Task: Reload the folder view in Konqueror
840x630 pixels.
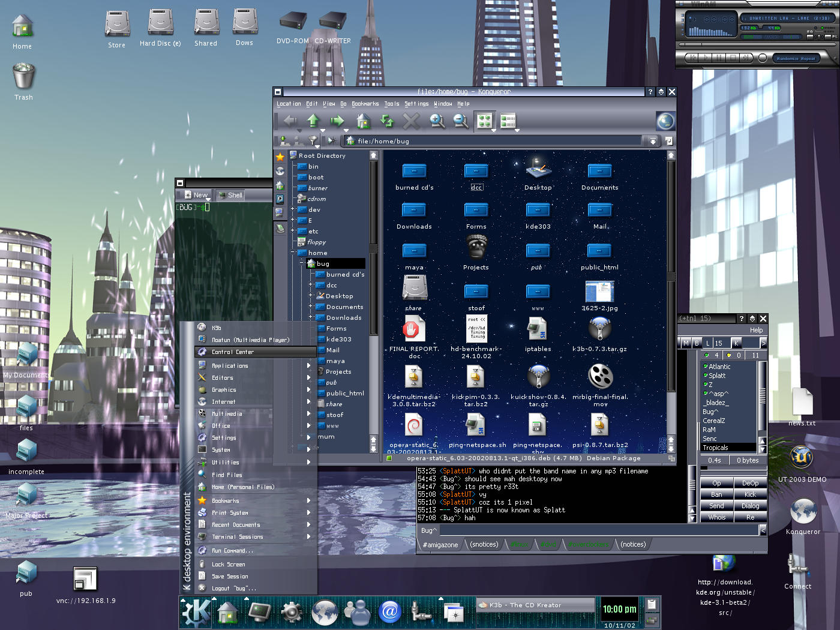Action: tap(387, 121)
